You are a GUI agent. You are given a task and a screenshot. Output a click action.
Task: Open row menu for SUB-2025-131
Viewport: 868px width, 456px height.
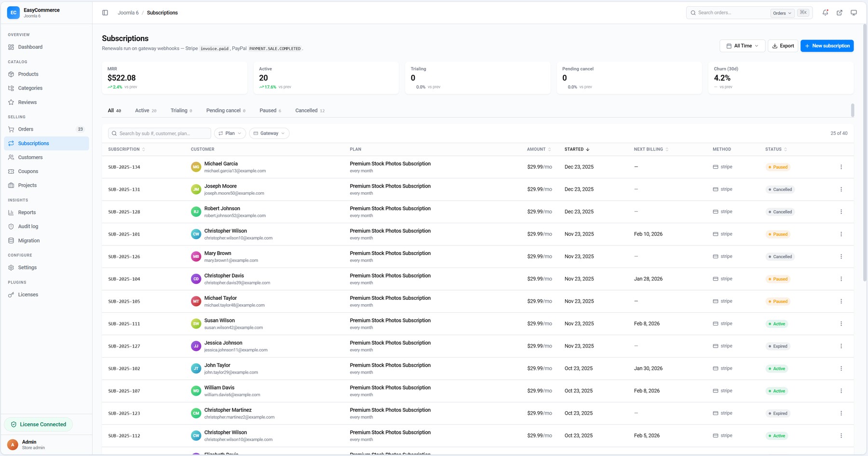(841, 189)
